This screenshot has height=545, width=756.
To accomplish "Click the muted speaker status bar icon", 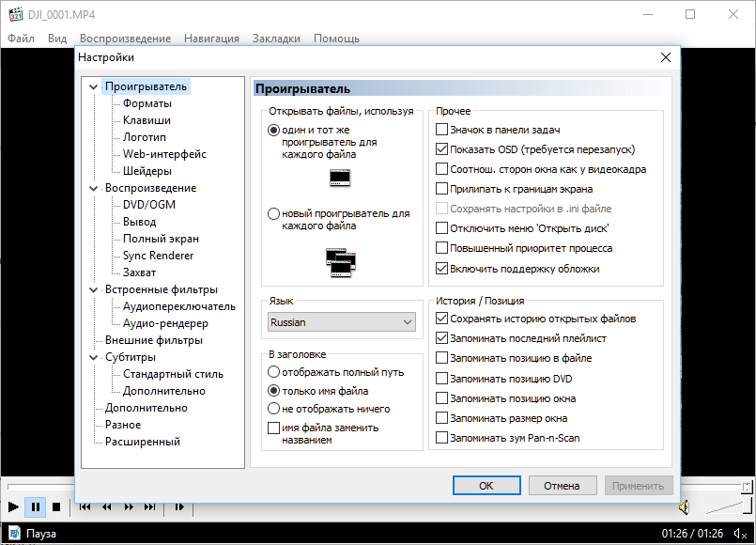I will [x=740, y=534].
